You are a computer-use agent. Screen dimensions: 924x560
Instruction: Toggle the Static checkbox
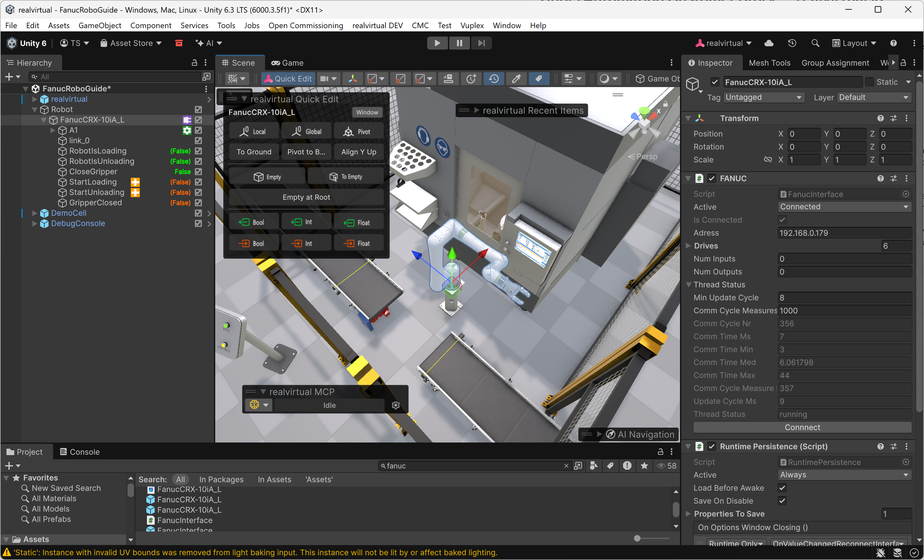pos(869,82)
